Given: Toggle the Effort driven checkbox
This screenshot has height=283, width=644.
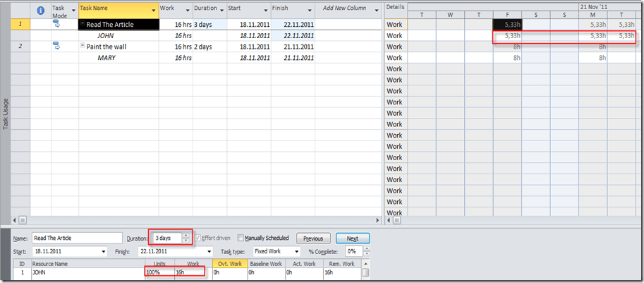Looking at the screenshot, I should click(198, 238).
